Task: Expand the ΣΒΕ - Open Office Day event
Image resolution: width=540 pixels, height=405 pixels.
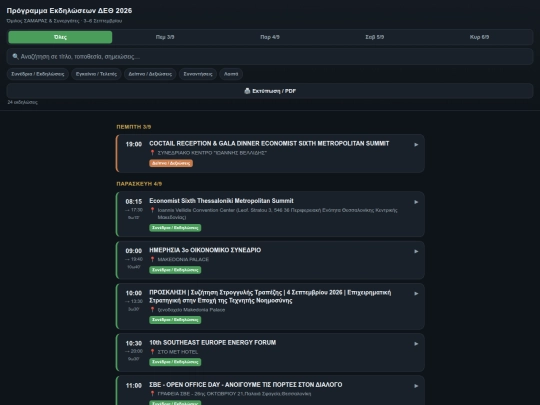Action: [x=416, y=386]
